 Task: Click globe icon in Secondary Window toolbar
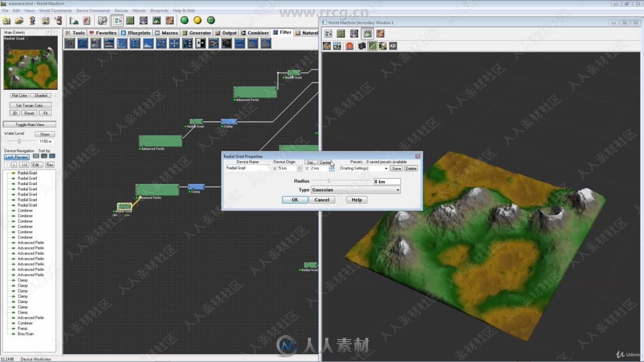tap(354, 34)
